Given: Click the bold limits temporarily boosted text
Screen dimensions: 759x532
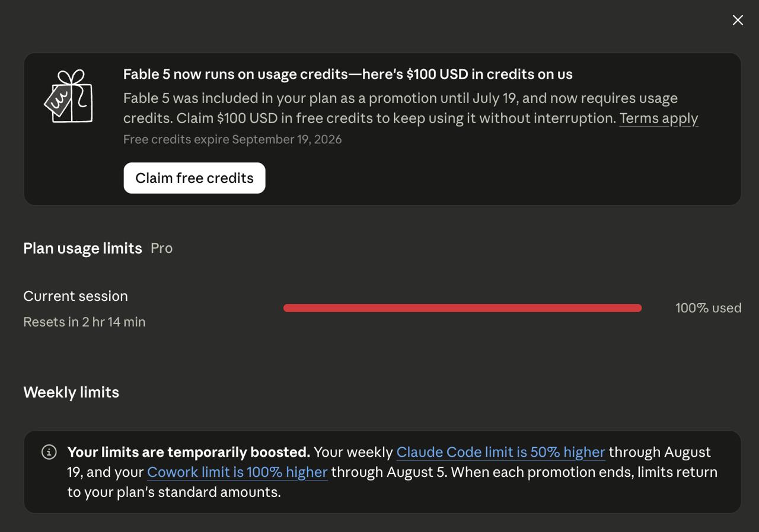Looking at the screenshot, I should (x=189, y=452).
